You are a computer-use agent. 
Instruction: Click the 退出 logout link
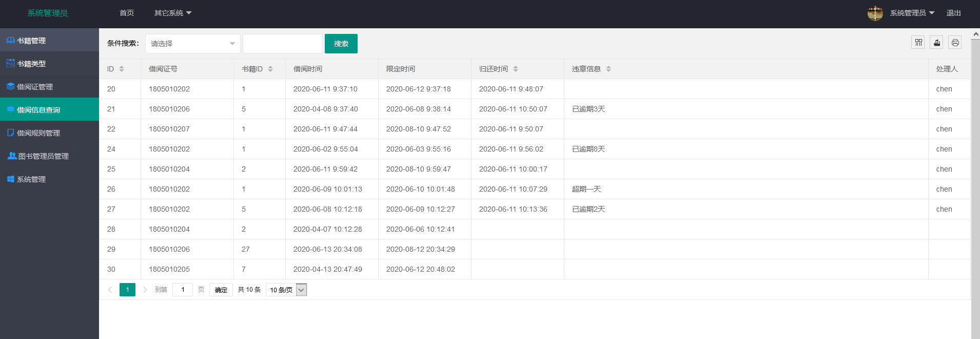[954, 13]
